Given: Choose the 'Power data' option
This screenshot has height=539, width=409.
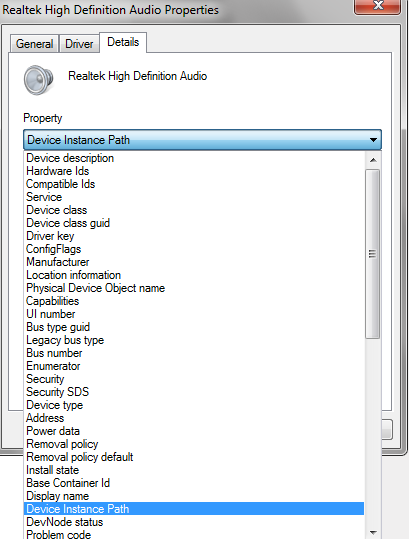Looking at the screenshot, I should [194, 431].
